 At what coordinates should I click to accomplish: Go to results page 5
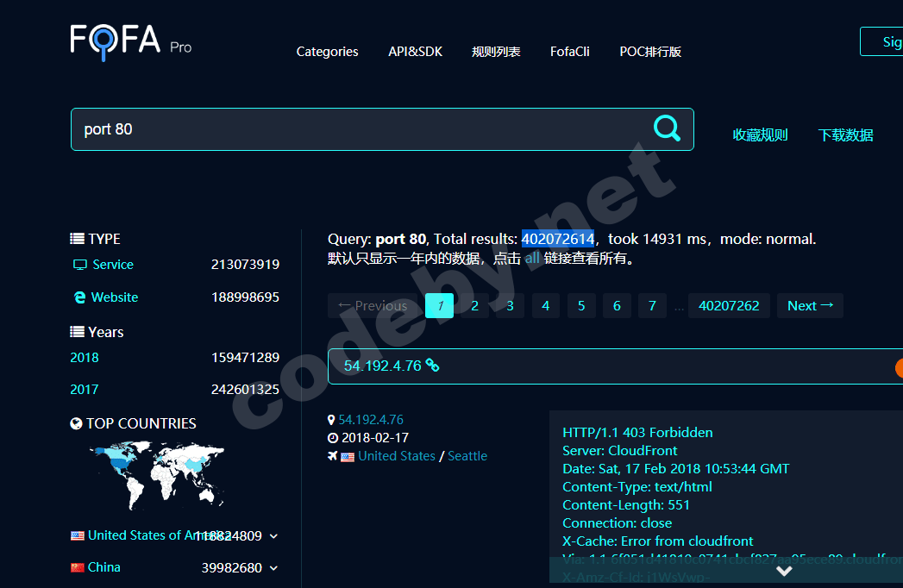click(x=581, y=306)
